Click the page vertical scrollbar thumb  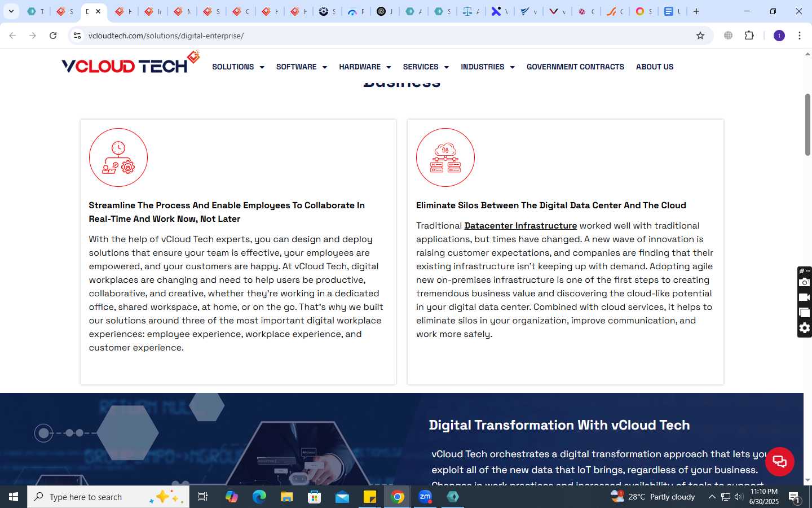coord(807,125)
